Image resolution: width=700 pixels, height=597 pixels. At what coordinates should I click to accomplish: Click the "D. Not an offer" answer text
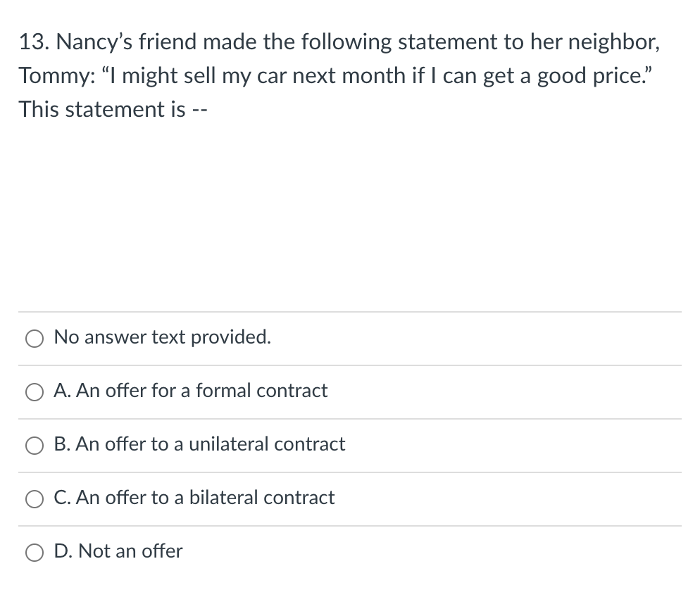[x=118, y=551]
